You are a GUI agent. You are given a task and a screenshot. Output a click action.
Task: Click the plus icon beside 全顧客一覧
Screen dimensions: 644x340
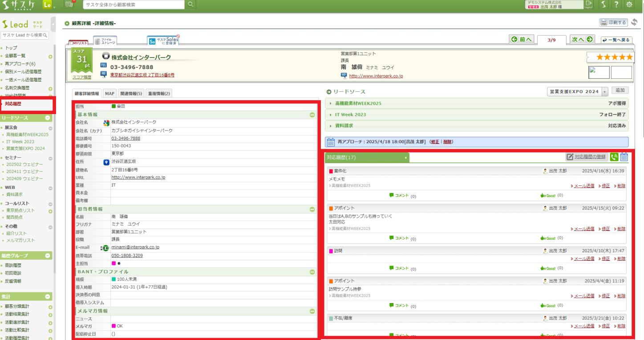pos(50,57)
